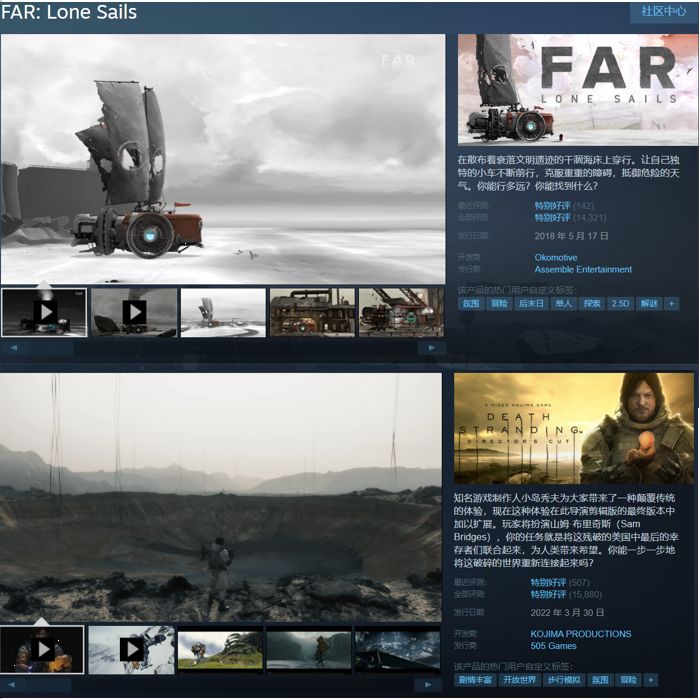Select FAR thumbnail of vehicle on white plain
Image resolution: width=700 pixels, height=699 pixels.
223,312
